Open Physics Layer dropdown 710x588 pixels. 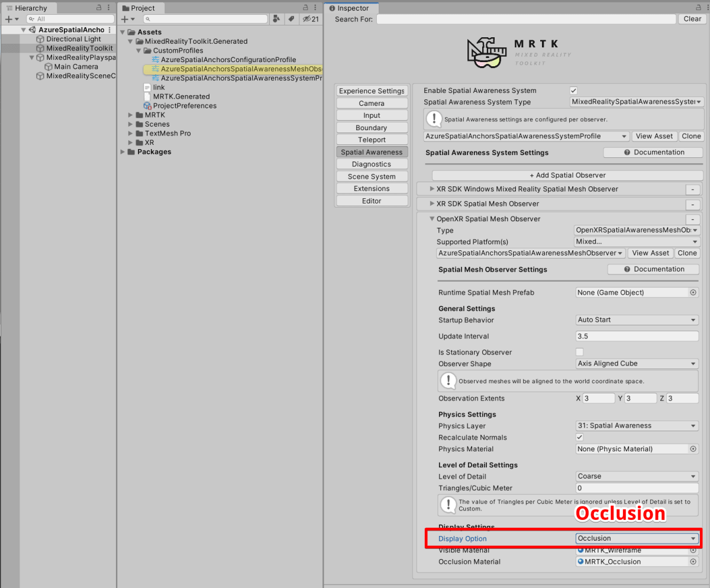637,425
